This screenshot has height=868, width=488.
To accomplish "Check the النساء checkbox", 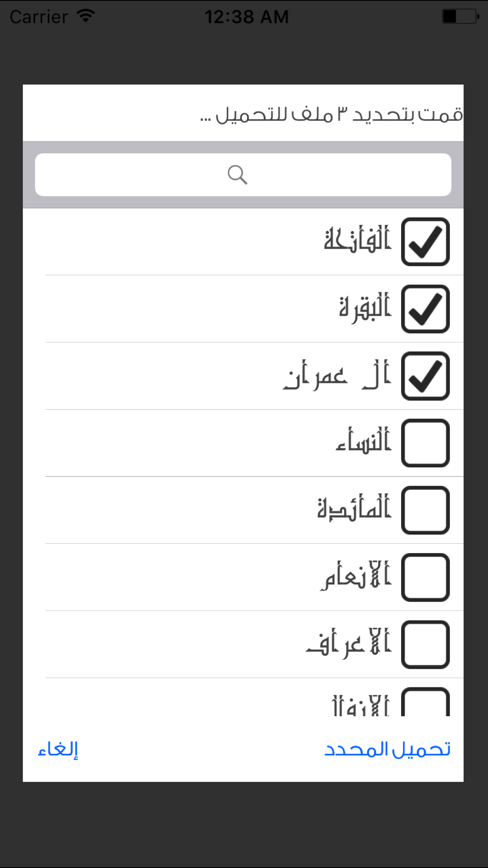I will pos(425,443).
